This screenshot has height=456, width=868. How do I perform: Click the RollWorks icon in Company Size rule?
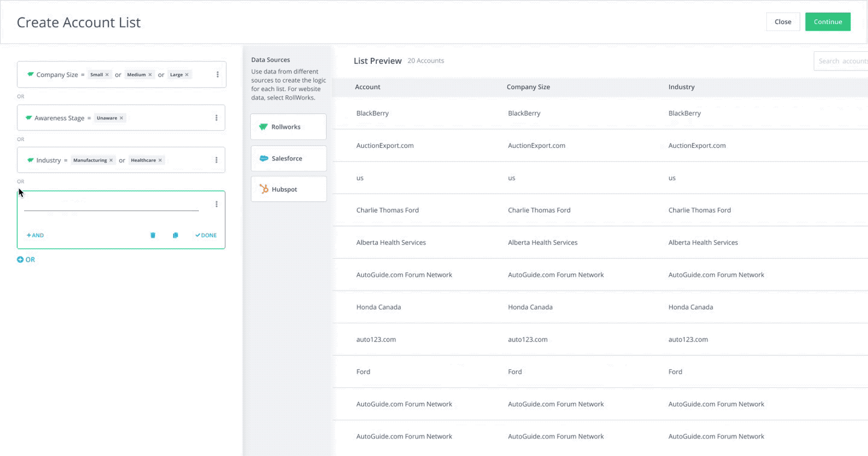pyautogui.click(x=30, y=75)
